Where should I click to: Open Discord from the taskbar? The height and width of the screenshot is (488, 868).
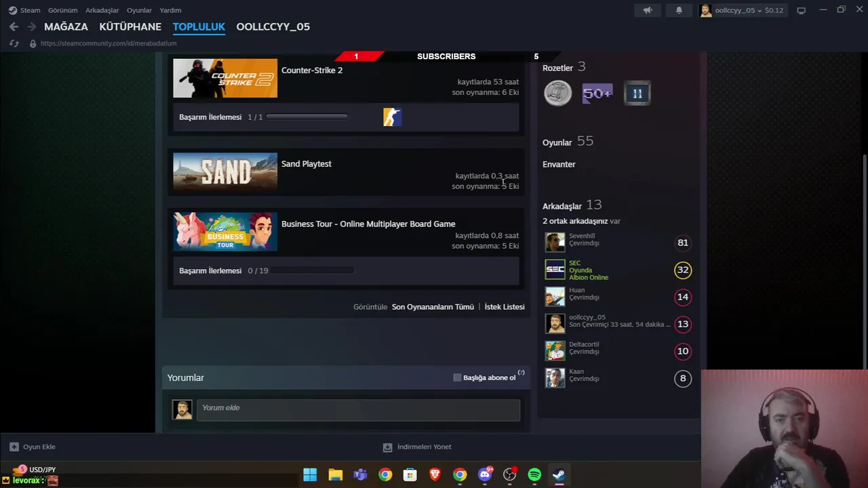tap(485, 474)
